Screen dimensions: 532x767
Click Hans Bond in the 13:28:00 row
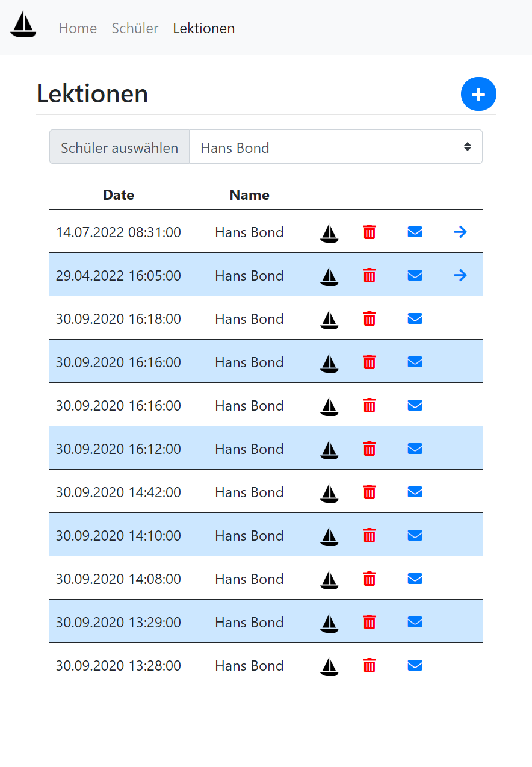(x=249, y=666)
